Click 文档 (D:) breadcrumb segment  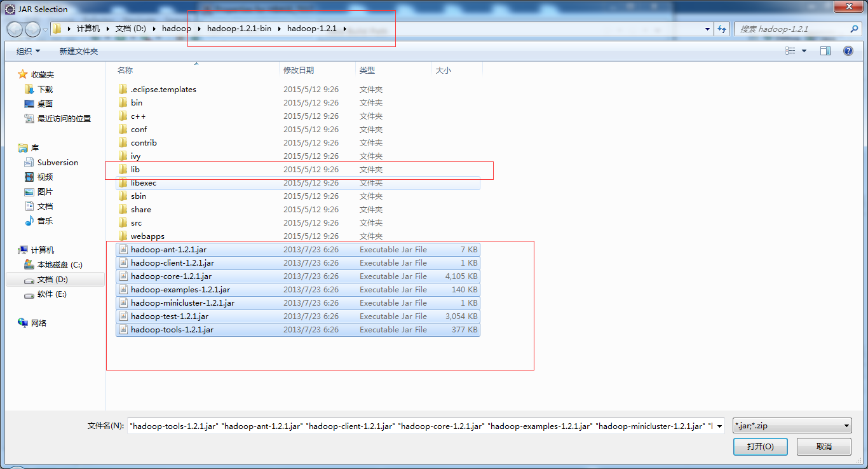(132, 29)
